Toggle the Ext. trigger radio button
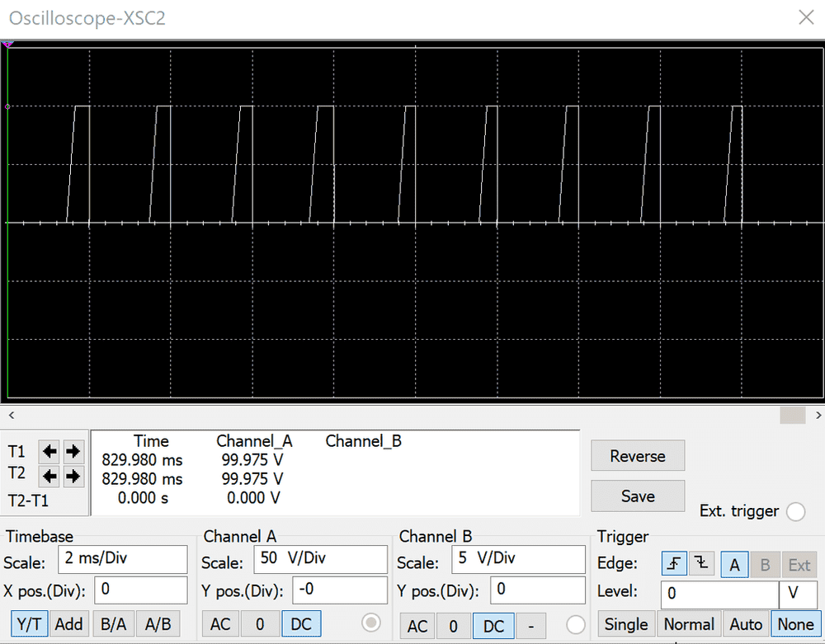Viewport: 825px width, 644px height. 795,512
